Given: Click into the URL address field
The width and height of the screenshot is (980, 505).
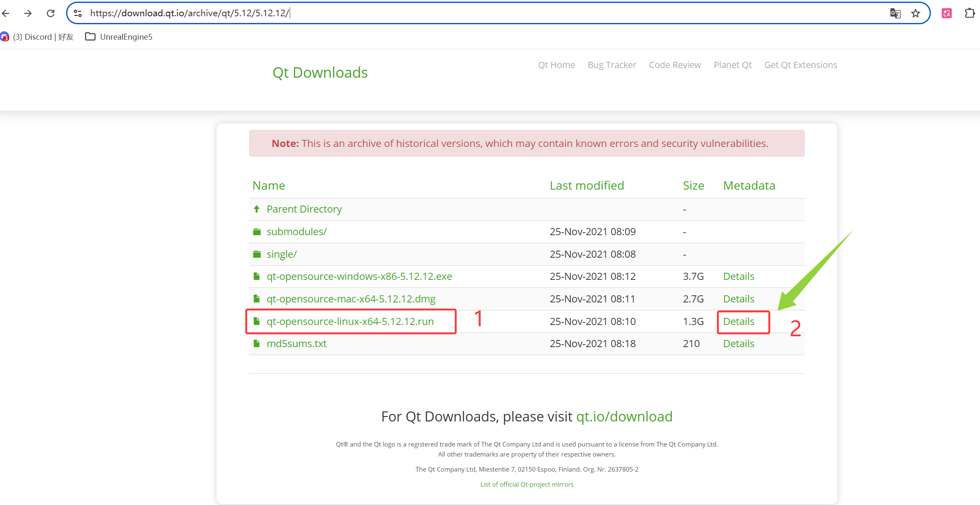Looking at the screenshot, I should 460,13.
